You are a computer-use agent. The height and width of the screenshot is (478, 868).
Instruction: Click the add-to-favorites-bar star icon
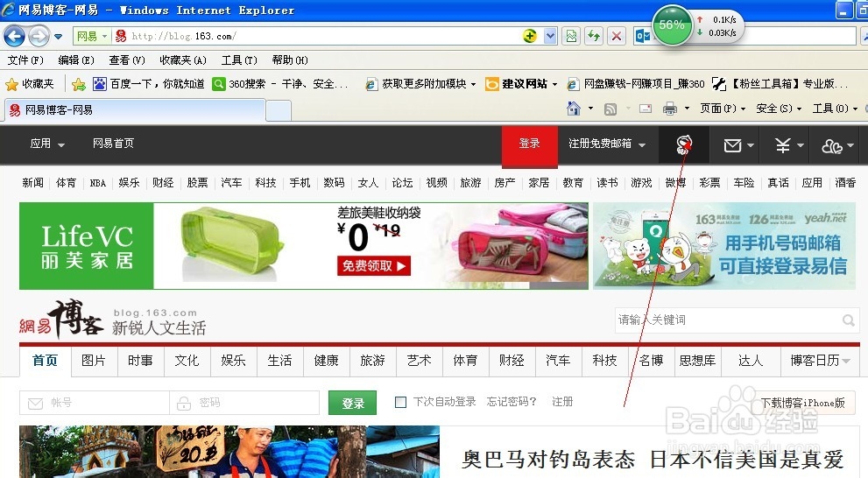79,84
